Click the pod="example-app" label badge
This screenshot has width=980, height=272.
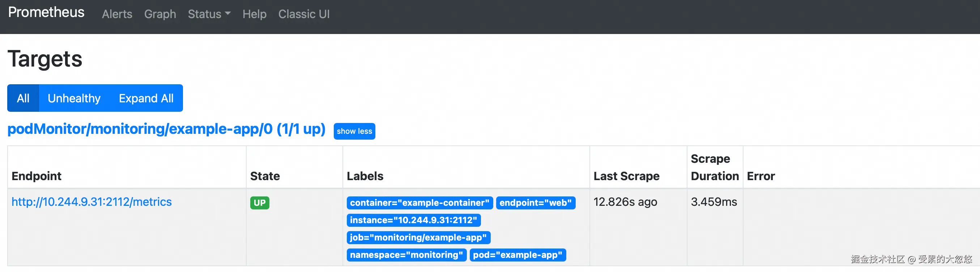click(517, 255)
